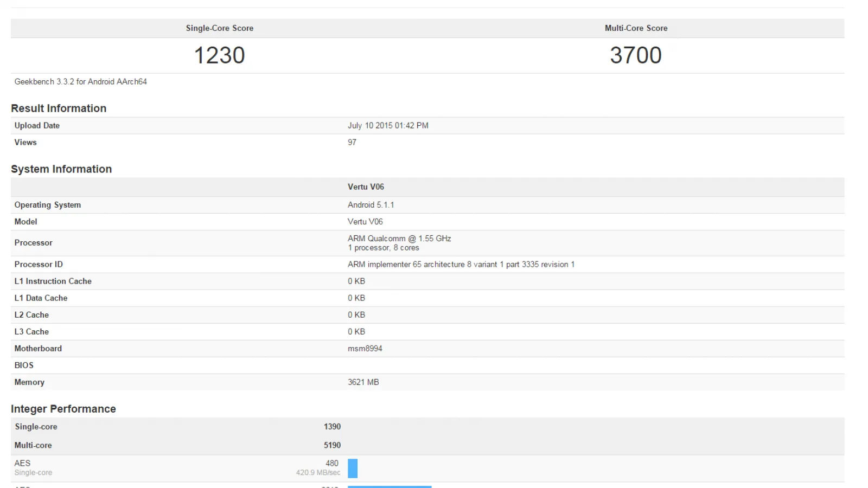Click the Memory row label

coord(29,382)
